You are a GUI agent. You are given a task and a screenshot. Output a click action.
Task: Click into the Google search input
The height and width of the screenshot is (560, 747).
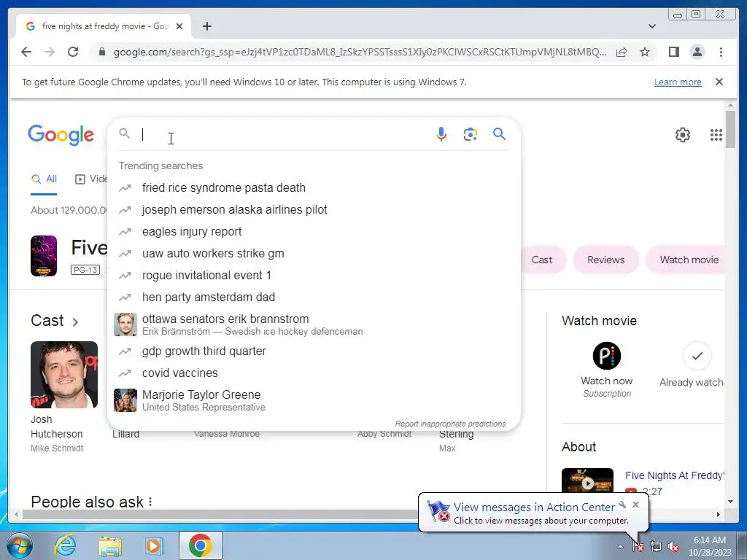click(284, 134)
